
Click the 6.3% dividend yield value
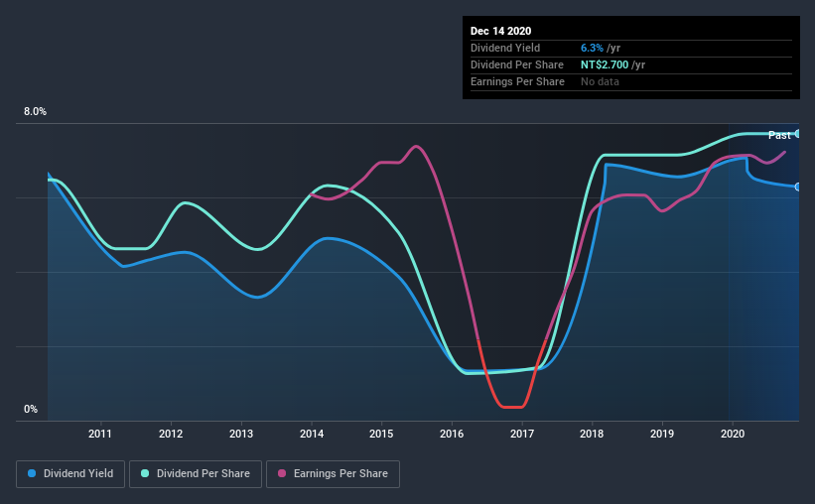[x=592, y=49]
